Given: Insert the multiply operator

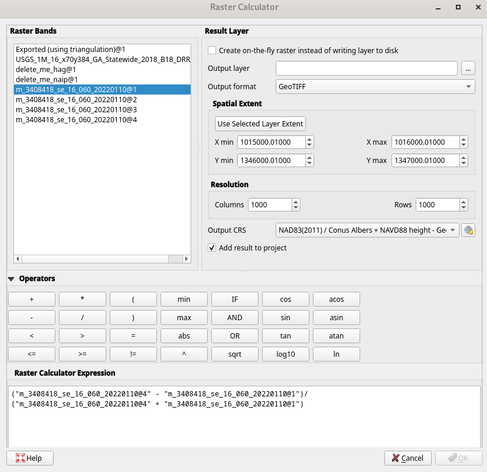Looking at the screenshot, I should [82, 299].
